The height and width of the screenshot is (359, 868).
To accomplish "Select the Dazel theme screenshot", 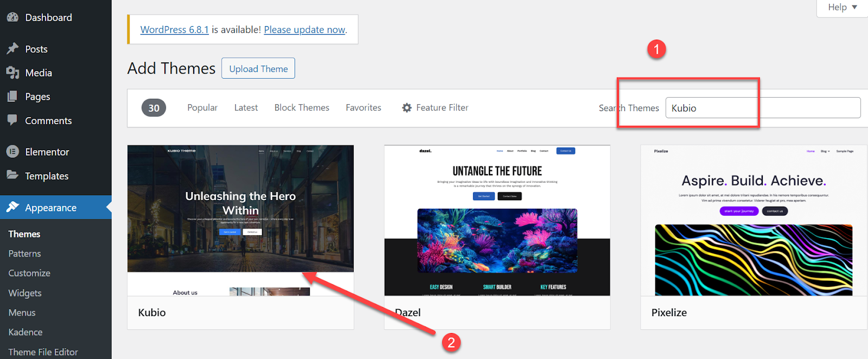I will pyautogui.click(x=497, y=221).
